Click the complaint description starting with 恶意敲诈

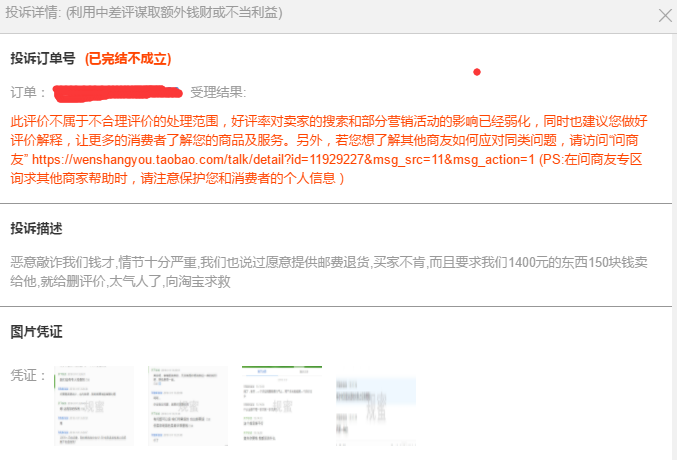pyautogui.click(x=329, y=272)
